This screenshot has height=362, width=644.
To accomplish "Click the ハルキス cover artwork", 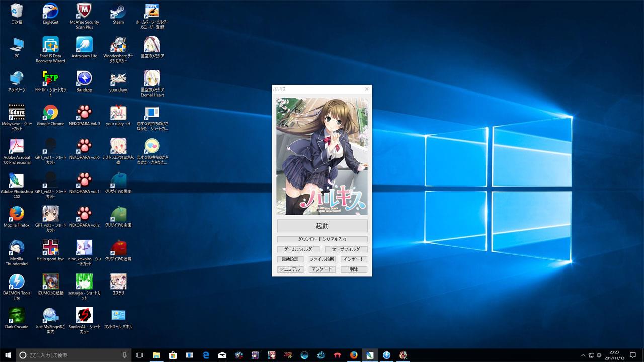I will tap(322, 156).
